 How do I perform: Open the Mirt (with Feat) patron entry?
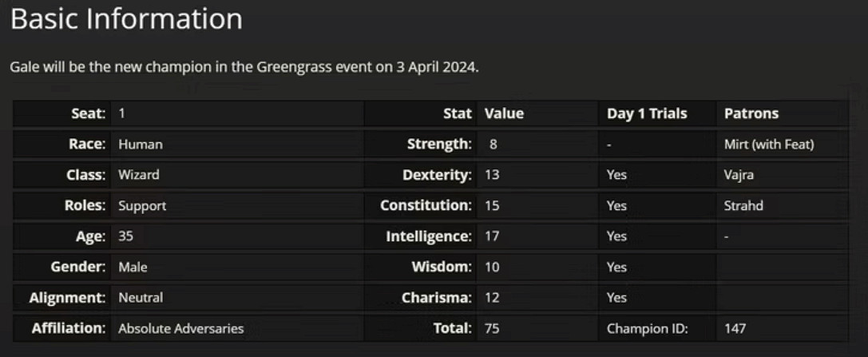[768, 145]
